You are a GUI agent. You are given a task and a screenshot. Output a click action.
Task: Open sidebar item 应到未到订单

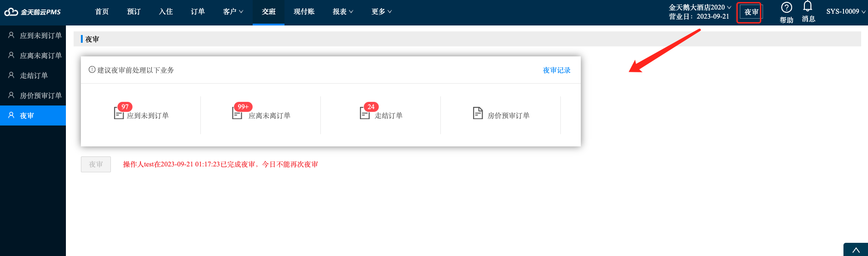tap(33, 35)
